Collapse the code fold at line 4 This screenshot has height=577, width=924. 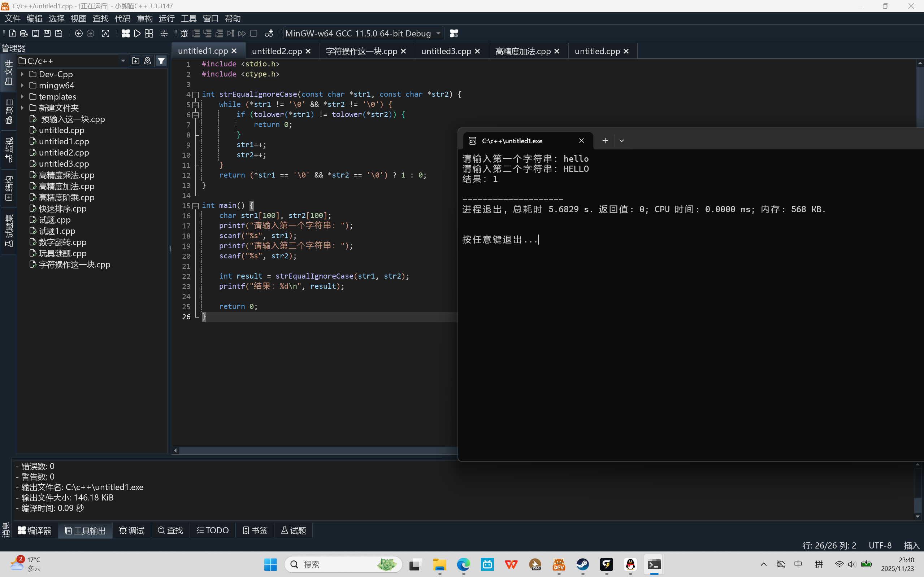click(195, 94)
